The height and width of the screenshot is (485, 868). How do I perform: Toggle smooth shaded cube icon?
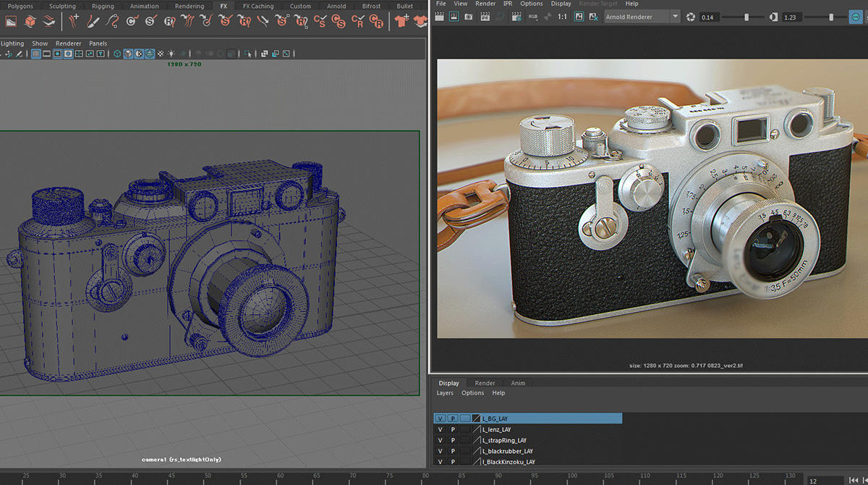click(128, 54)
